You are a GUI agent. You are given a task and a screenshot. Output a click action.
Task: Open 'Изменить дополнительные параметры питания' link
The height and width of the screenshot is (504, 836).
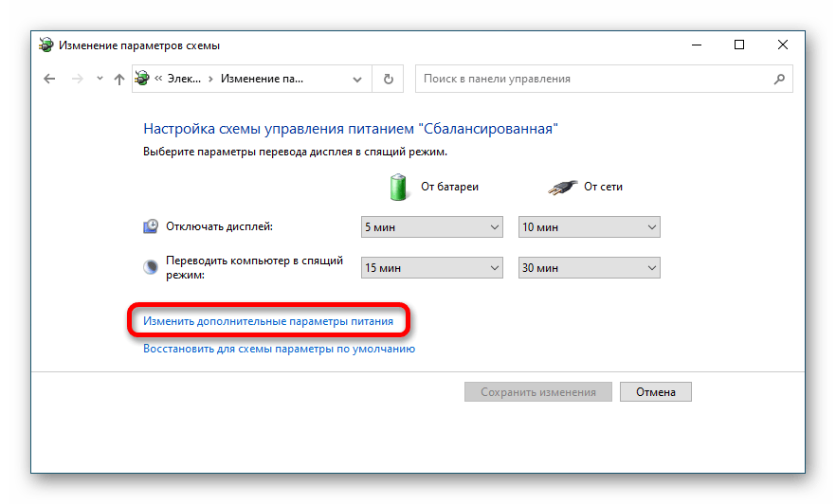(268, 321)
